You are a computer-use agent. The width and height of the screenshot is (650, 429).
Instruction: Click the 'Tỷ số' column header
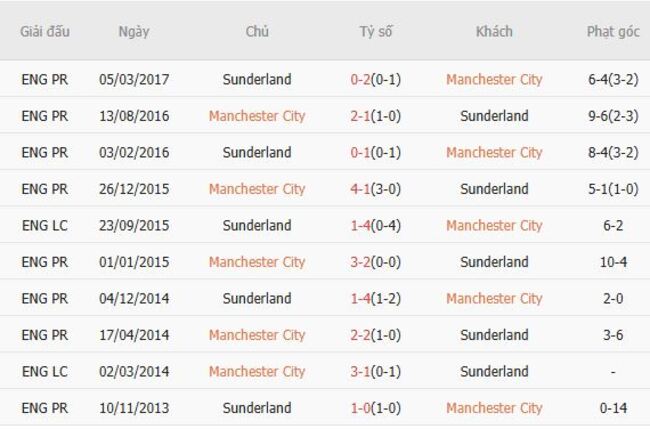tap(376, 31)
